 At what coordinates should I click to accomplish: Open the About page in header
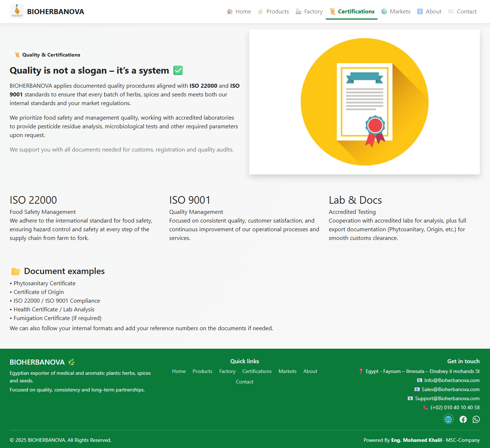[x=429, y=12]
